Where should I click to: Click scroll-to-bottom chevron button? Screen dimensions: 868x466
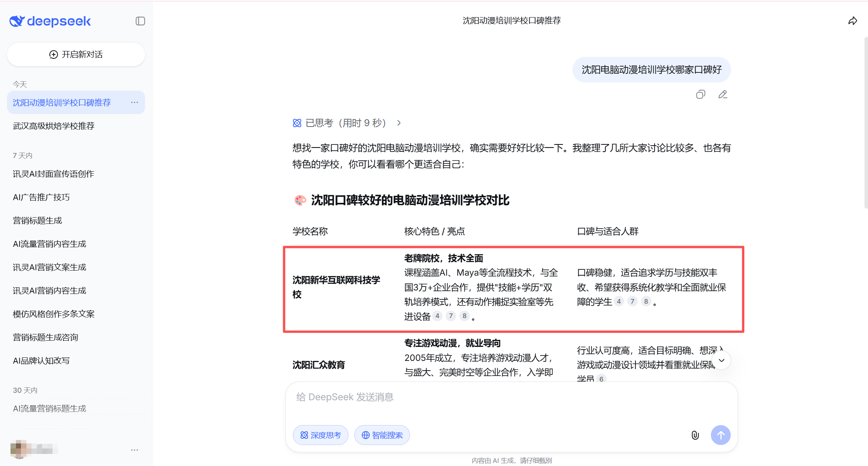721,360
